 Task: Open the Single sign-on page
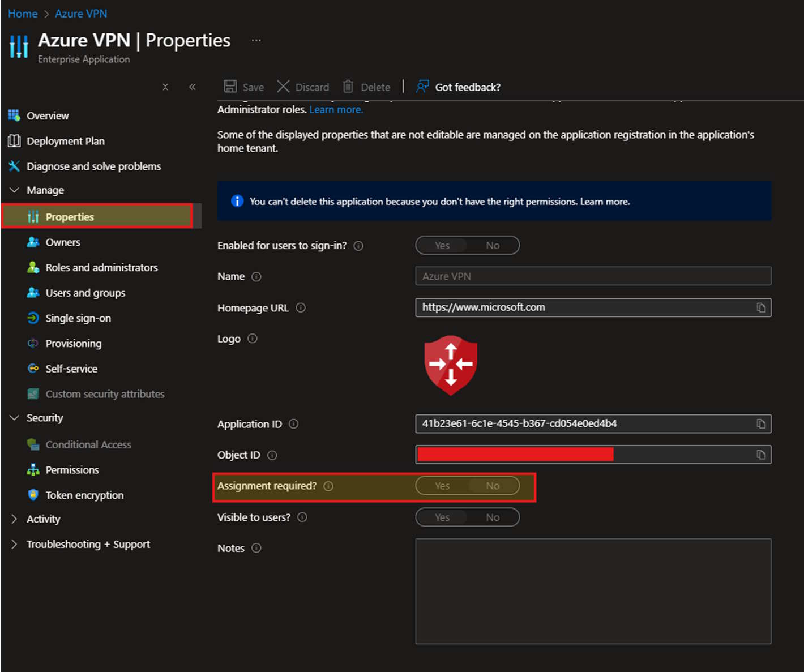coord(78,318)
